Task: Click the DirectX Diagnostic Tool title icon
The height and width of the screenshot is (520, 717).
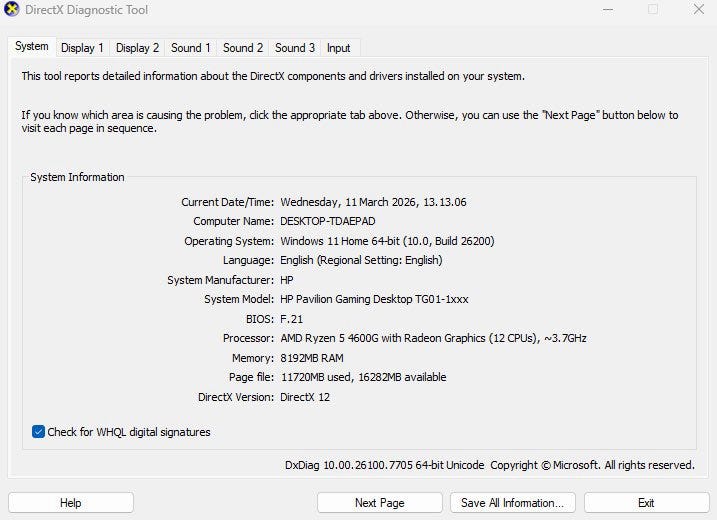Action: (x=11, y=9)
